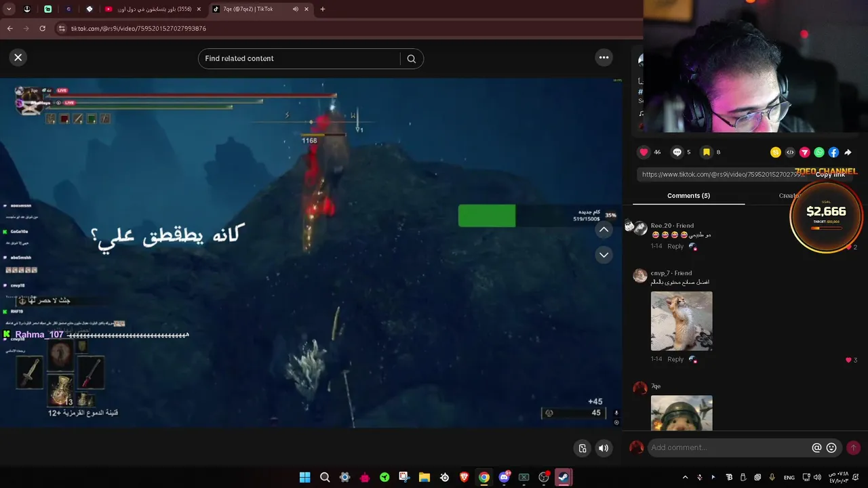Mute the TikTok video with speaker icon

click(x=604, y=448)
